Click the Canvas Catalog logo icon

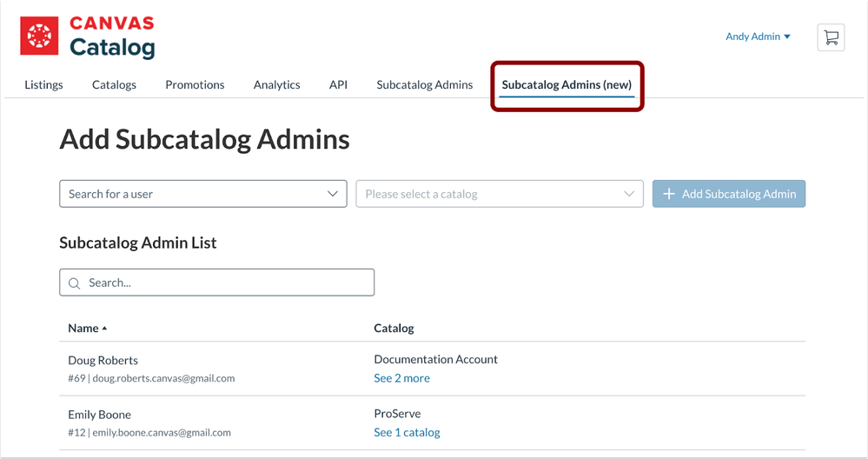[x=39, y=36]
